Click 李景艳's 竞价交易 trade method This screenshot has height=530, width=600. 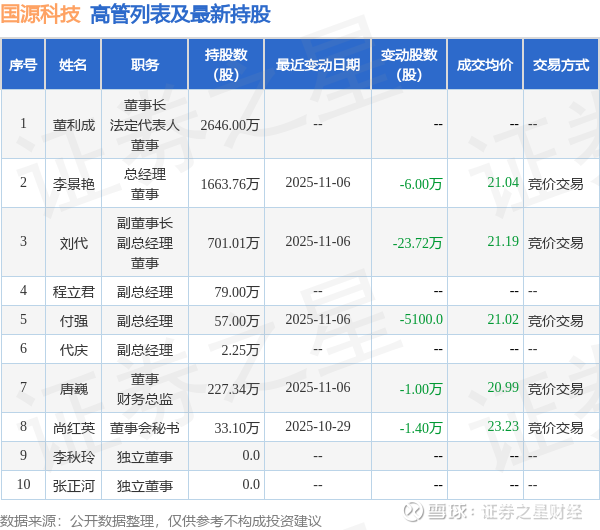(x=556, y=184)
